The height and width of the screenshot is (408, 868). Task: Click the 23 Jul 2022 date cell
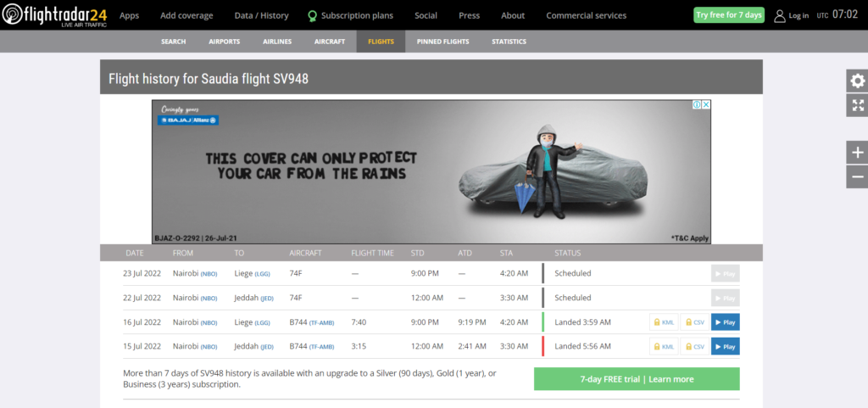(142, 273)
